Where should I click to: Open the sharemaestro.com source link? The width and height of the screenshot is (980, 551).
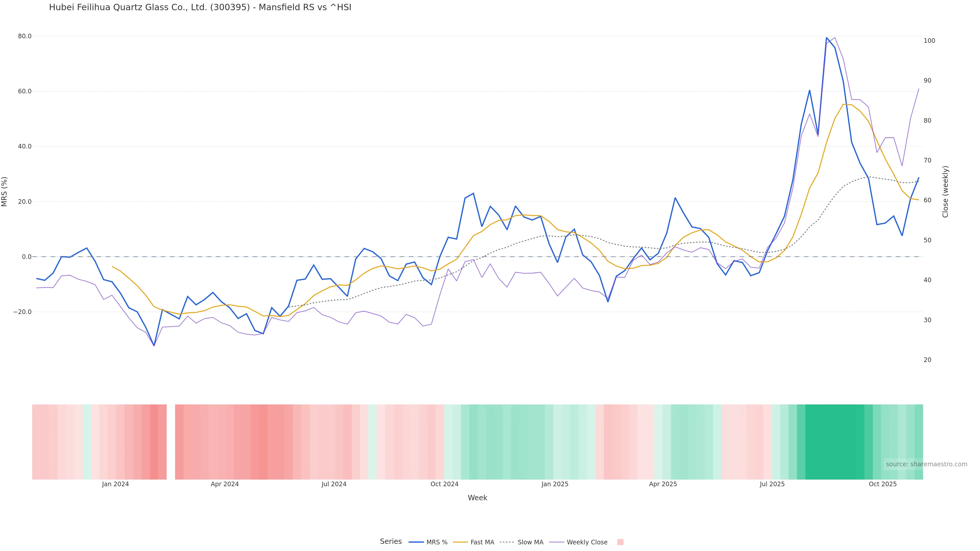pyautogui.click(x=926, y=464)
